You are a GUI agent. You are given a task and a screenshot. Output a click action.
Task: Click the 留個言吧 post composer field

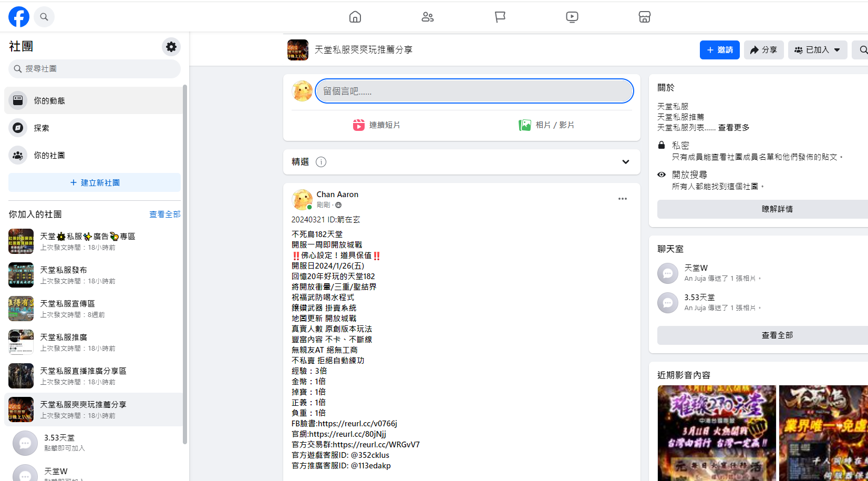click(x=474, y=91)
